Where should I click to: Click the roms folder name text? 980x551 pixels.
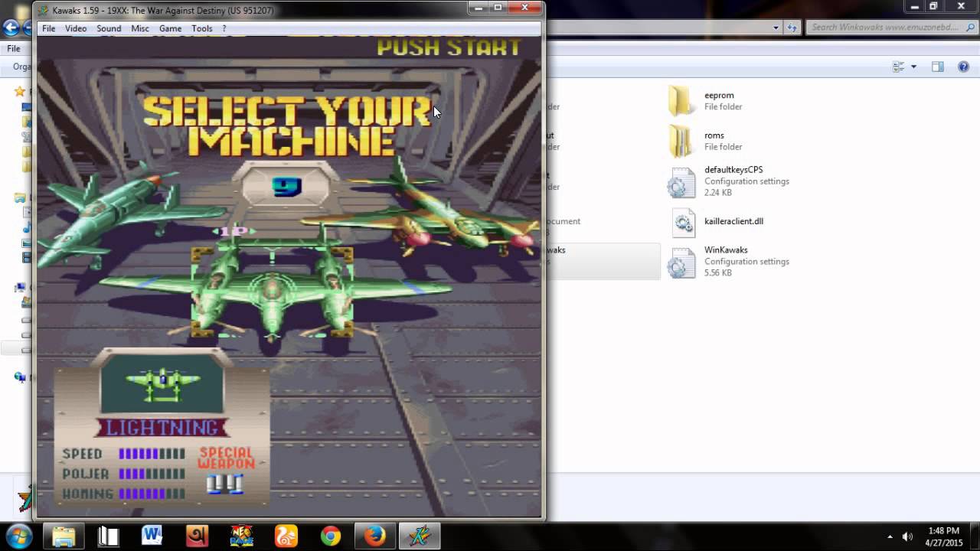pyautogui.click(x=714, y=135)
